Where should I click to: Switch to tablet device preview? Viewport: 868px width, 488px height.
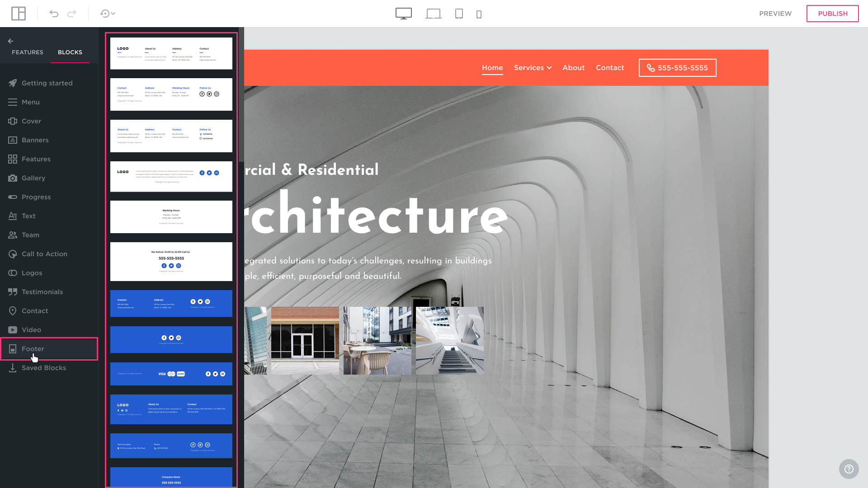459,14
